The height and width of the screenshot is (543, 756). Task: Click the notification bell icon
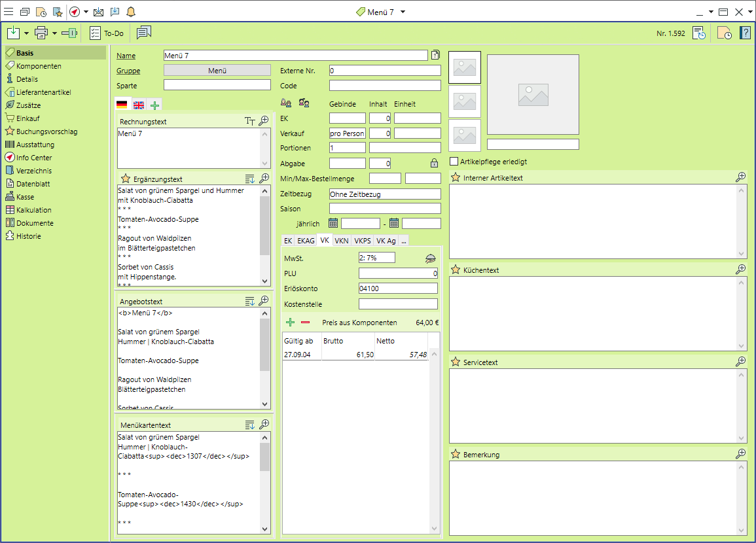click(x=131, y=12)
